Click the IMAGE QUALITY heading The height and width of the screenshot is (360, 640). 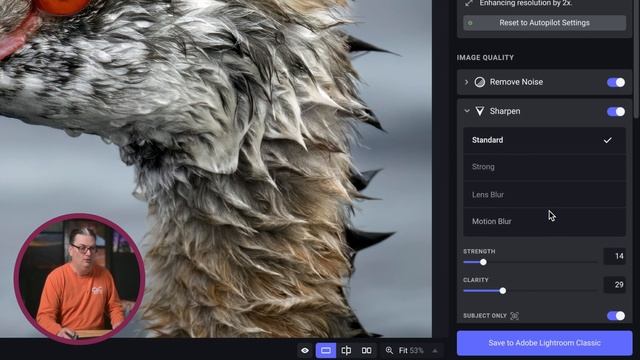(x=485, y=58)
